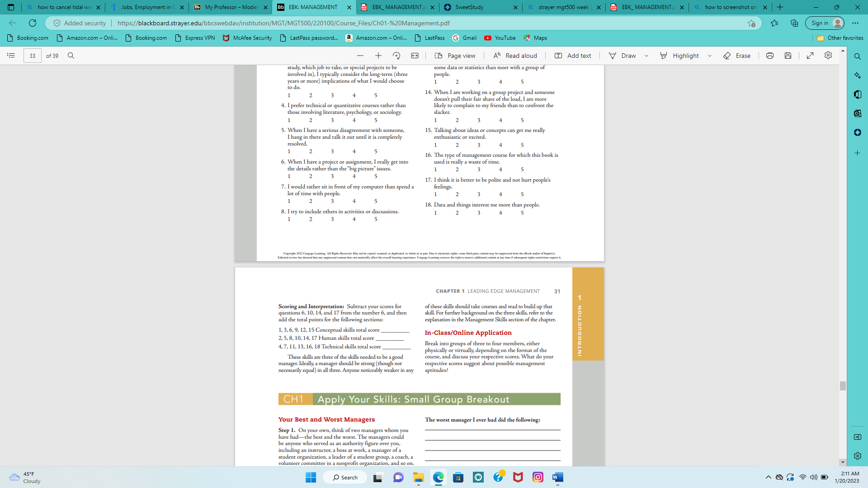Switch to strayer mgt500 week tab

(564, 7)
